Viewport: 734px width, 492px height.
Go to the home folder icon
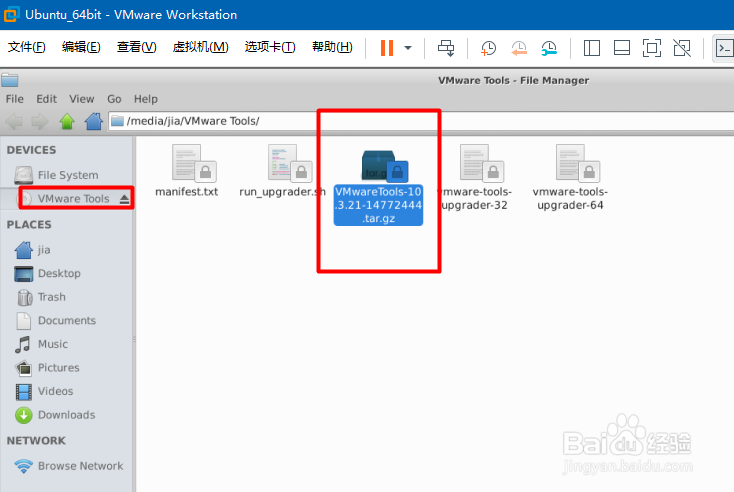point(94,122)
